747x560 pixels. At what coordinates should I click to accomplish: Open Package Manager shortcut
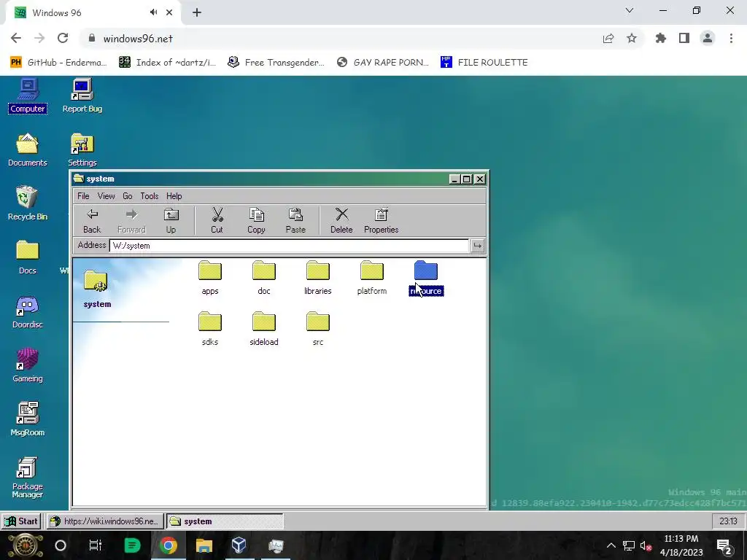pyautogui.click(x=28, y=478)
